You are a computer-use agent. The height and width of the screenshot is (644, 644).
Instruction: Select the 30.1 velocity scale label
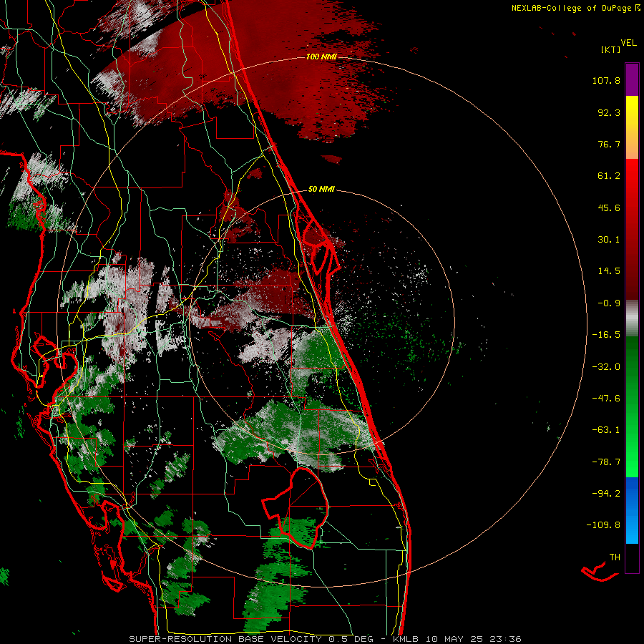coord(609,240)
